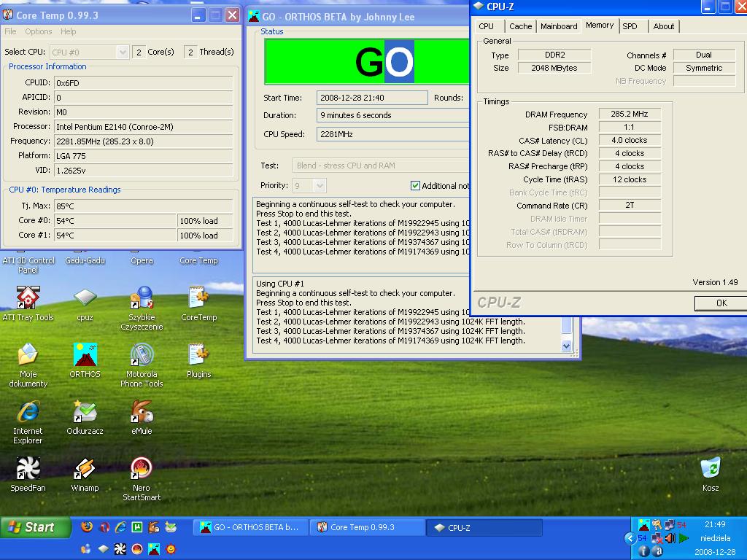Click the ORTHOS volcano icon in system tray
Viewport: 747px width, 560px height.
click(x=643, y=525)
